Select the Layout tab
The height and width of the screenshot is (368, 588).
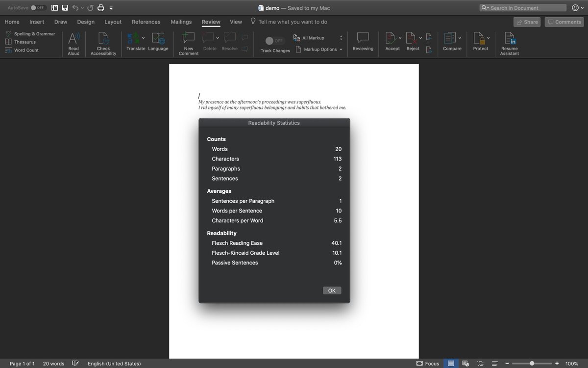point(113,22)
